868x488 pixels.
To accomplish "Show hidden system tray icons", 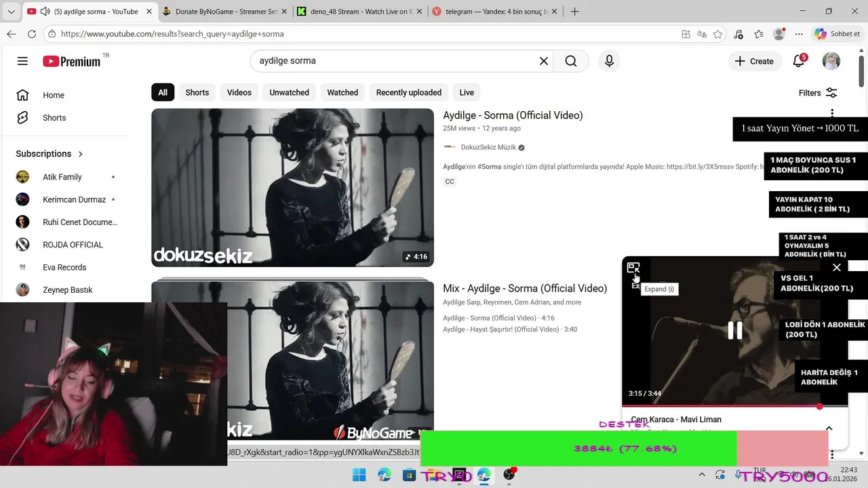I will pos(702,474).
